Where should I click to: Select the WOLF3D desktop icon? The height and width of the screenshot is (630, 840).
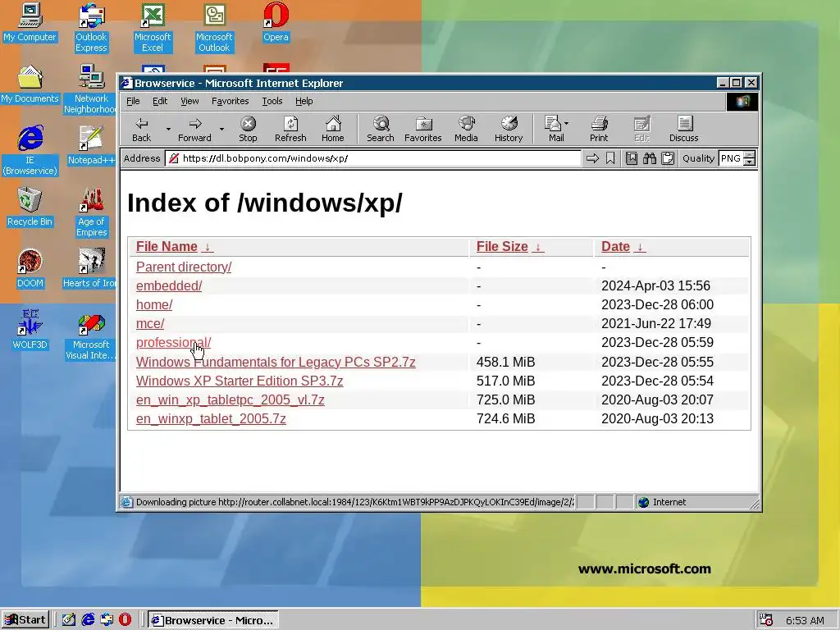pos(30,330)
